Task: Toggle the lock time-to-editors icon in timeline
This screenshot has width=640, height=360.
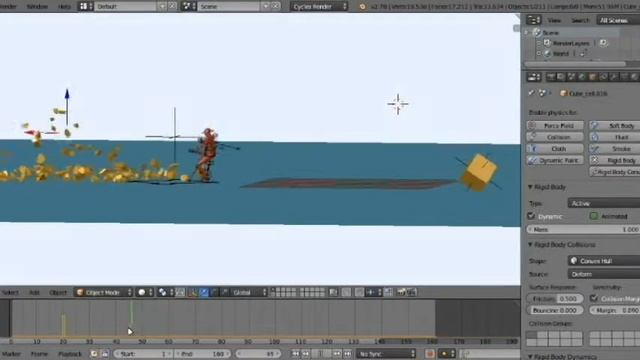Action: (105, 353)
